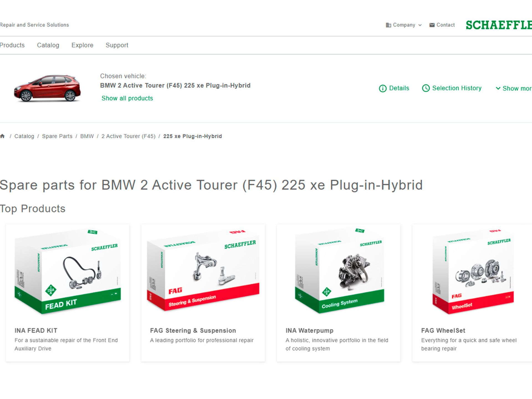
Task: Click the Selection History clock icon
Action: [x=426, y=88]
